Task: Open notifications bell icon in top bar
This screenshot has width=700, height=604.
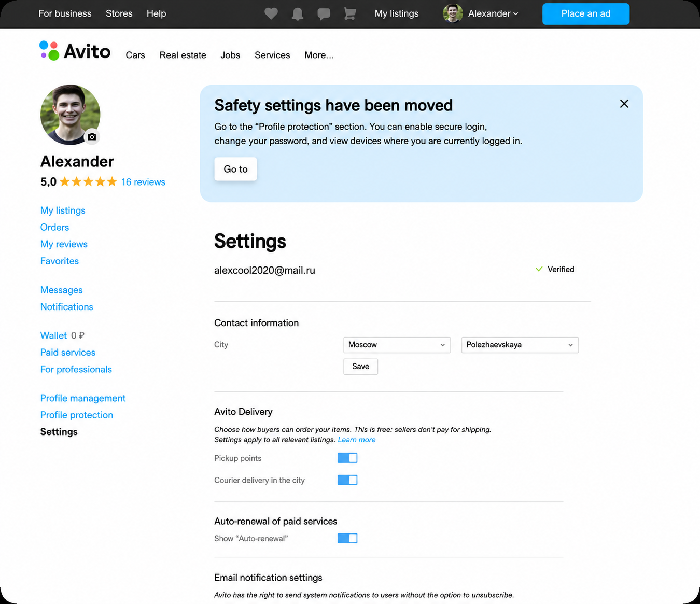Action: (x=298, y=14)
